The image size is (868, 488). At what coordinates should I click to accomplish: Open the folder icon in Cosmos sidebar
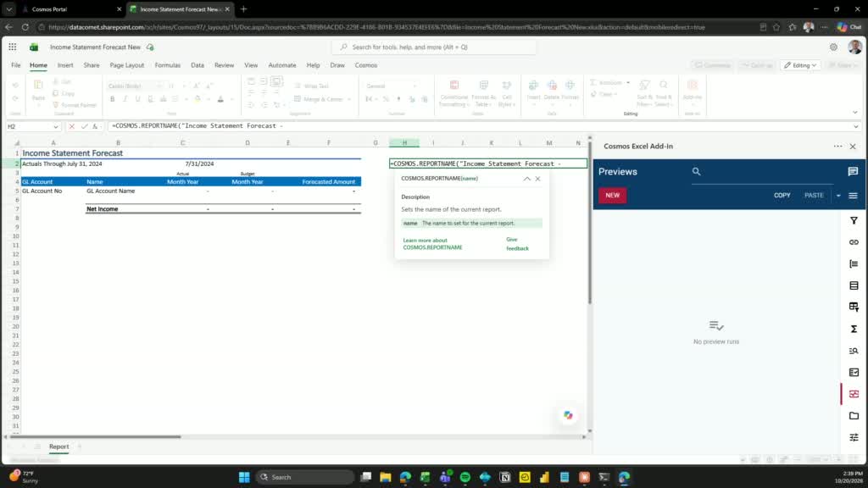click(854, 415)
